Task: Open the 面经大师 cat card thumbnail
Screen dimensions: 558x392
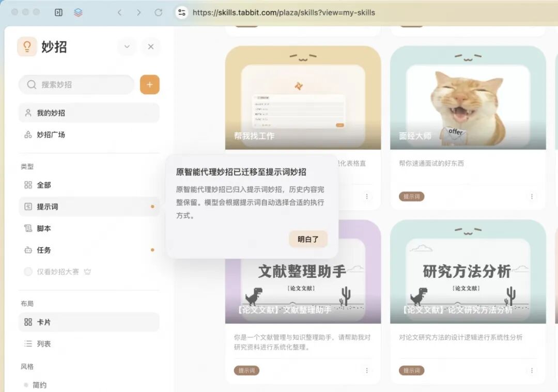Action: (x=468, y=98)
